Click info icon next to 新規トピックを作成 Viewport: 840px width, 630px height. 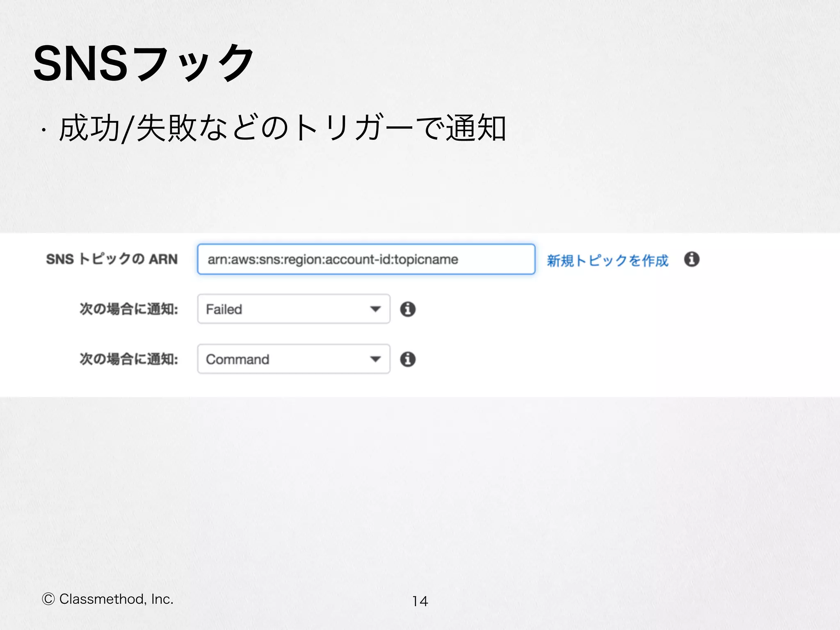tap(692, 259)
